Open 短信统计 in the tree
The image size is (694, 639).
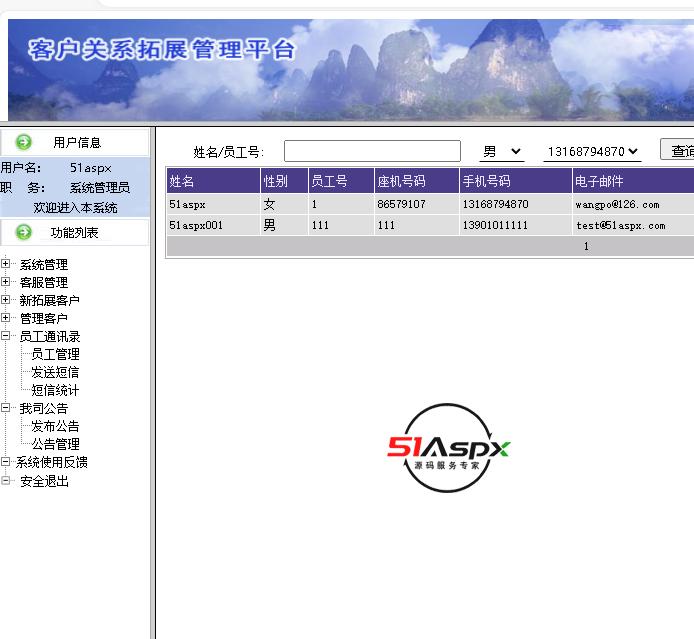55,390
